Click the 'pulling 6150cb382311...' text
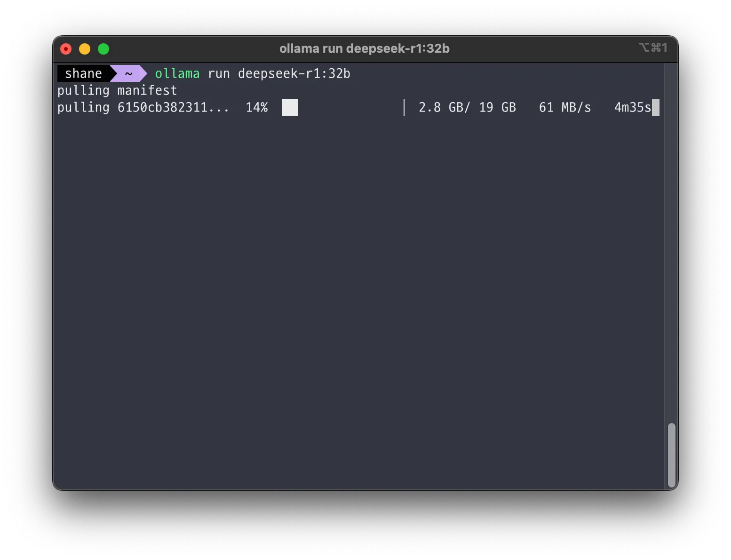 (143, 107)
